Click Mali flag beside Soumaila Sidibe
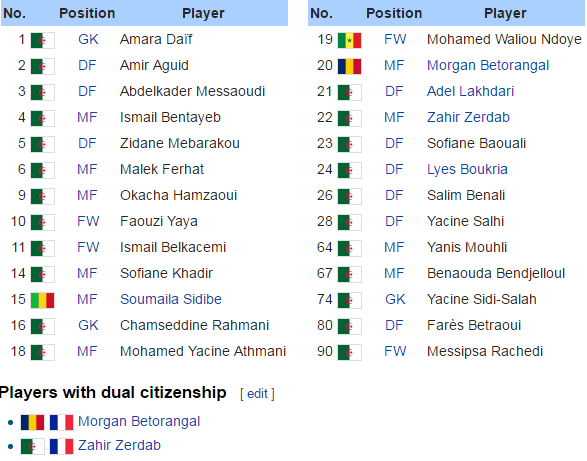This screenshot has height=461, width=587. pyautogui.click(x=42, y=300)
